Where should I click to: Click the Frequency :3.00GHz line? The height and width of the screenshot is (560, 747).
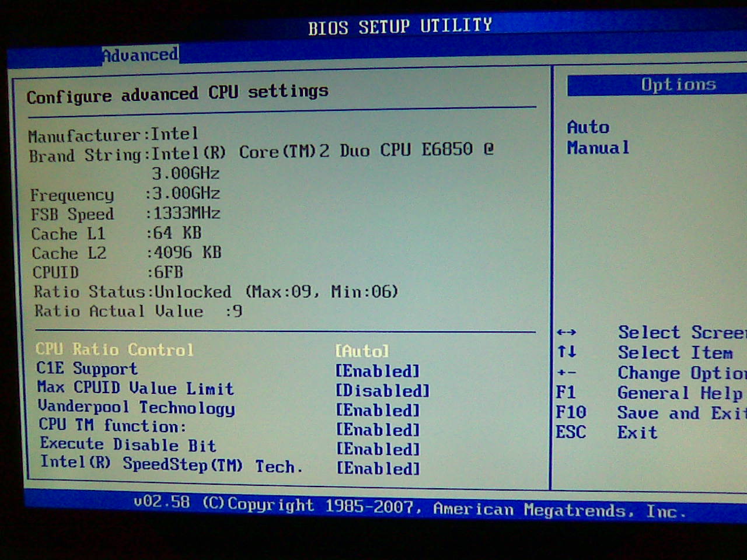125,194
